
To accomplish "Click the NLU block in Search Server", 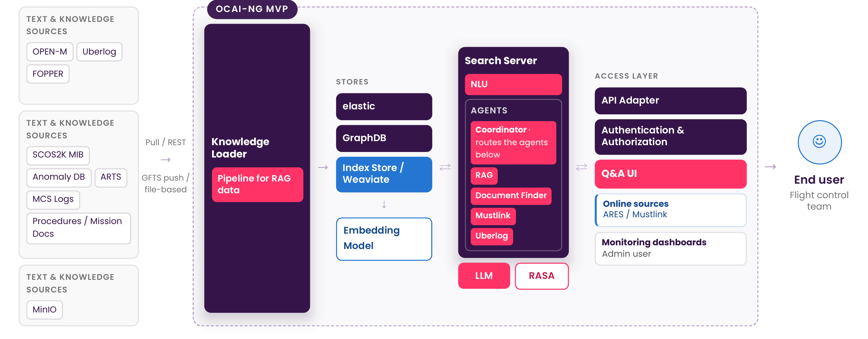I will [513, 84].
